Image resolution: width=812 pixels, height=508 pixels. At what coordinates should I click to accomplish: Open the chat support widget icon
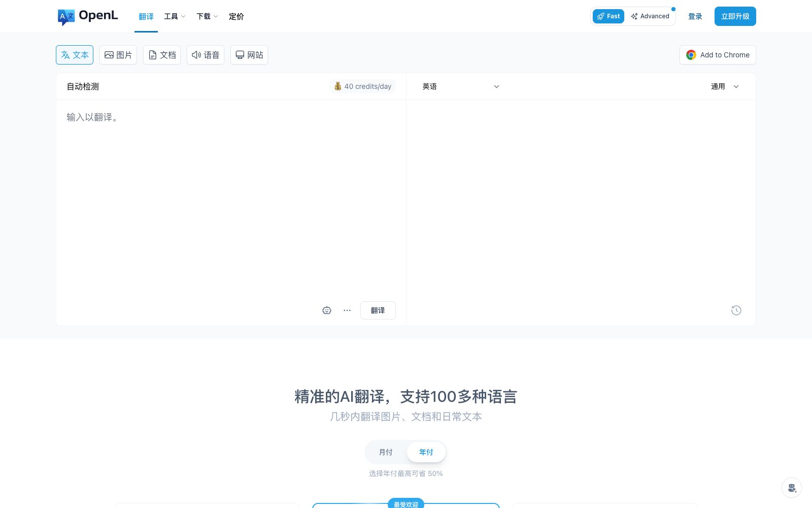[x=792, y=488]
